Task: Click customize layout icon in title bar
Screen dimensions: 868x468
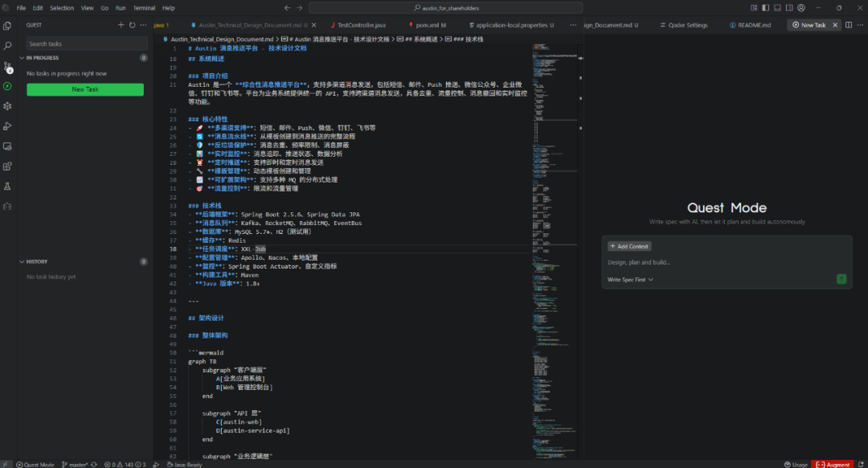Action: click(x=753, y=8)
